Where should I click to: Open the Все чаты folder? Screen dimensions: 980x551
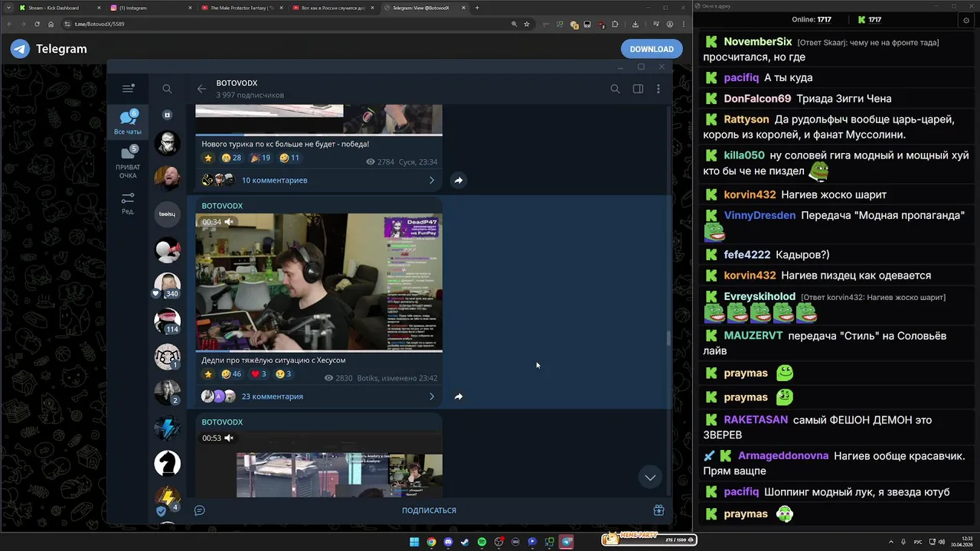tap(128, 122)
